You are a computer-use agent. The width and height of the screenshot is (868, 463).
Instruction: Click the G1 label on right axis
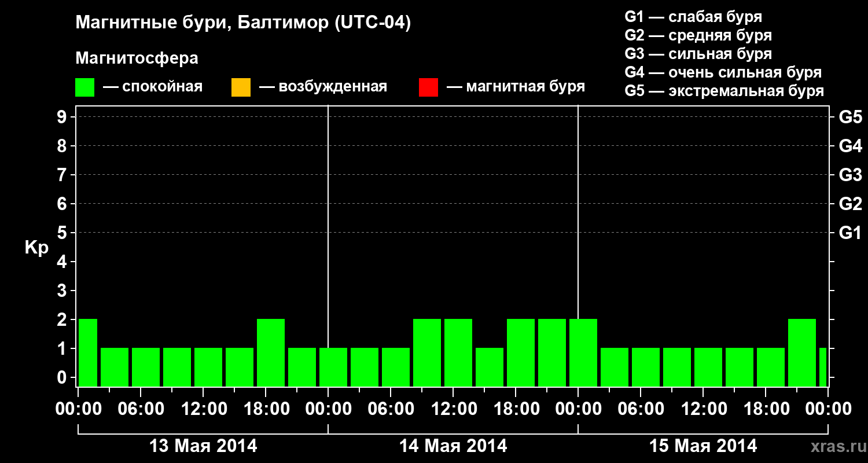(x=851, y=233)
